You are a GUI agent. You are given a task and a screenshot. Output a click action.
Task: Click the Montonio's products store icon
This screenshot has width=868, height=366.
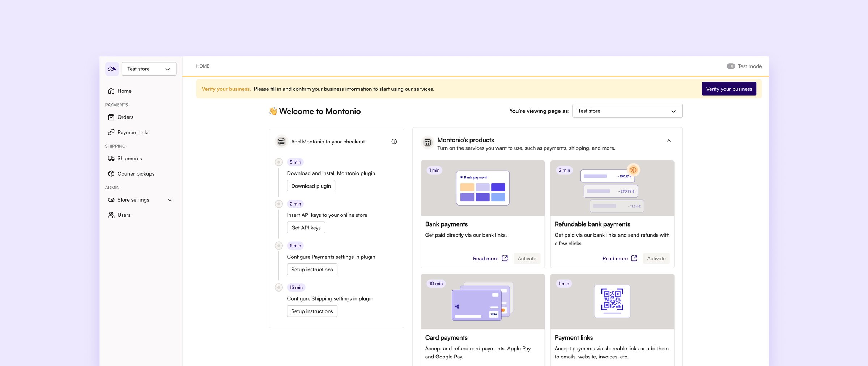click(x=427, y=142)
